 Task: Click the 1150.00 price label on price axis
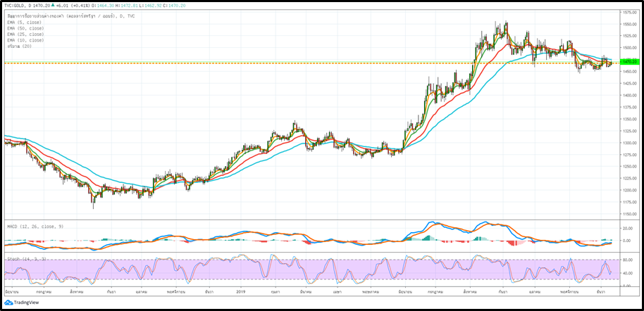click(628, 214)
